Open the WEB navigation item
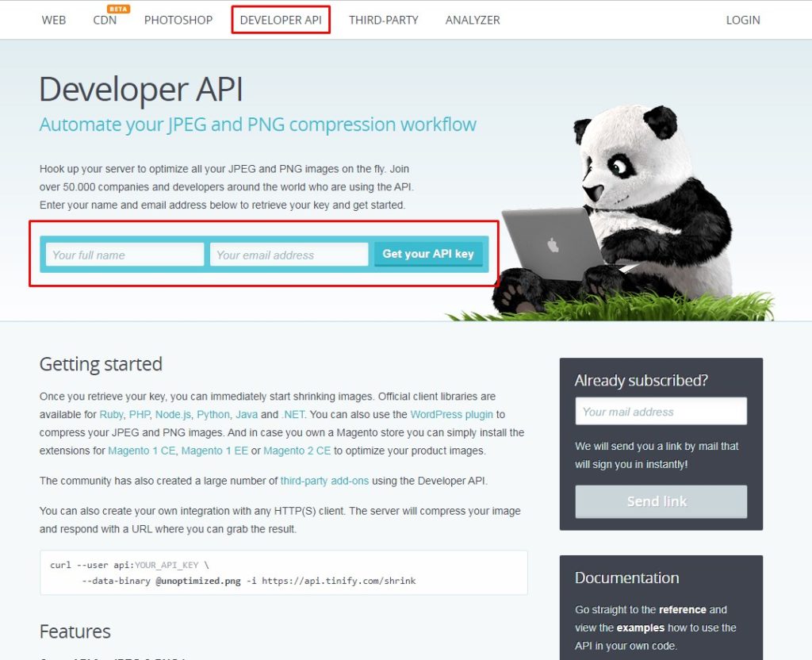 (x=53, y=20)
